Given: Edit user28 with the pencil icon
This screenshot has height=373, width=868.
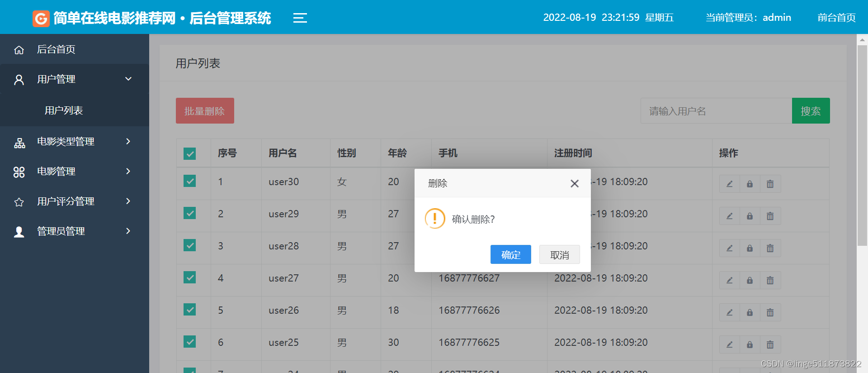Looking at the screenshot, I should (x=730, y=248).
